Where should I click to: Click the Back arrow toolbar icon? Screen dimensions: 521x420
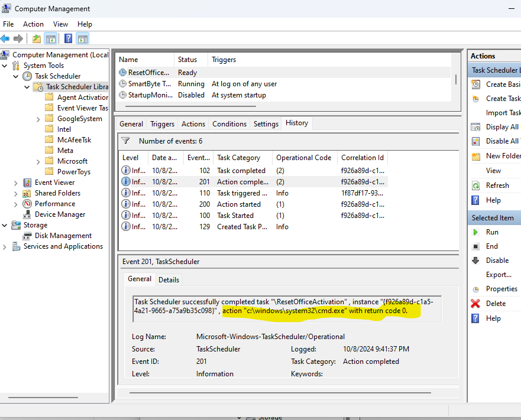tap(5, 38)
